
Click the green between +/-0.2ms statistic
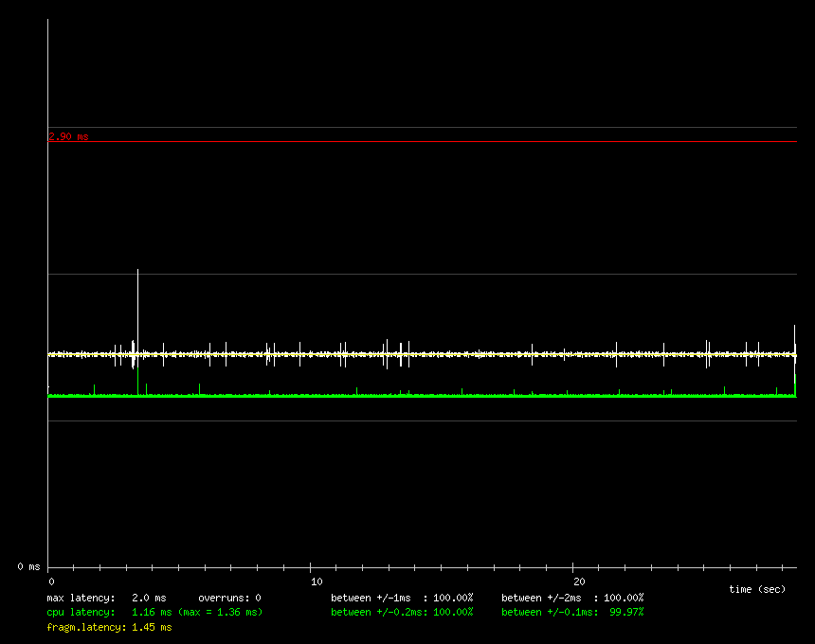point(402,612)
